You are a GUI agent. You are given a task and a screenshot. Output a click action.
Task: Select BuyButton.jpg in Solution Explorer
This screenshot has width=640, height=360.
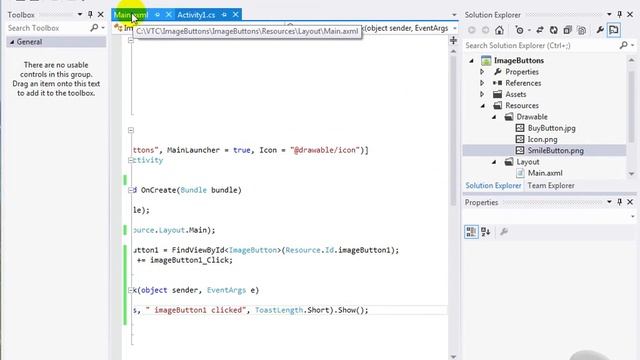click(551, 128)
